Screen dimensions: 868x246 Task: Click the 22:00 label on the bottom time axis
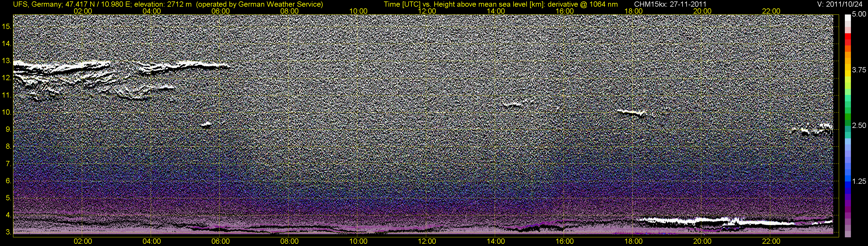tap(771, 241)
